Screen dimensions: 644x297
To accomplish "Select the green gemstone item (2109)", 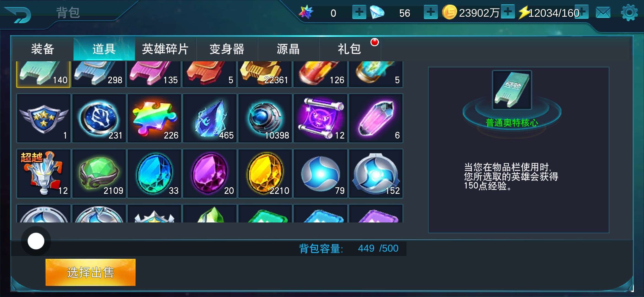I will [99, 174].
